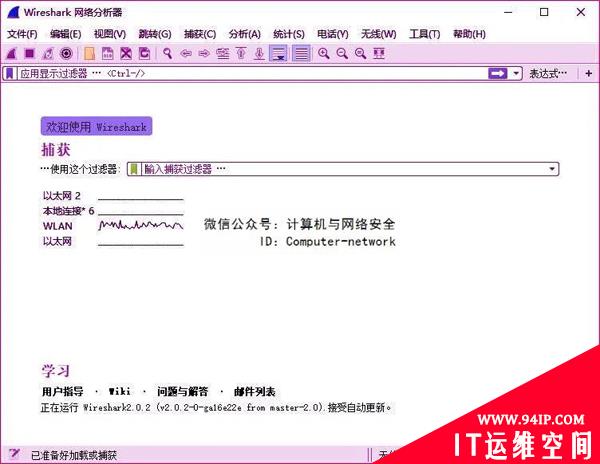Focus the capture filter input field
The image size is (600, 464).
point(344,169)
